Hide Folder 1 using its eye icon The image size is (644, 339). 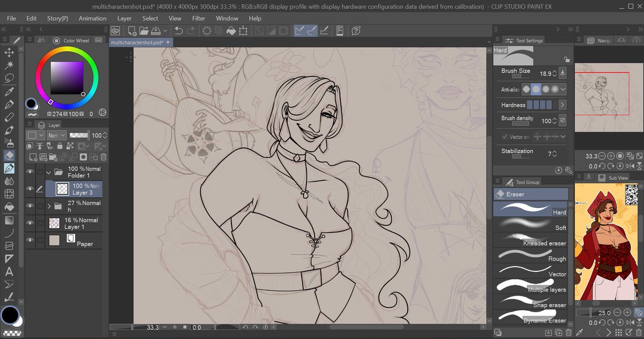30,172
